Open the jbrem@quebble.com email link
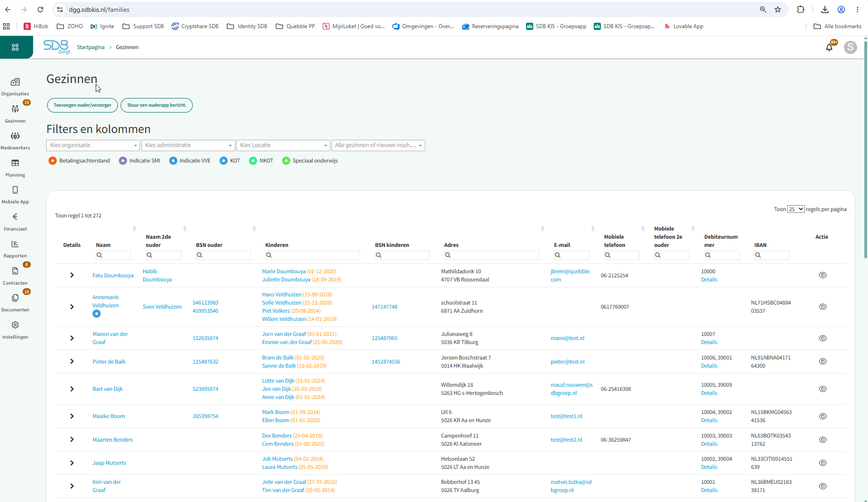The height and width of the screenshot is (502, 868). pos(571,276)
